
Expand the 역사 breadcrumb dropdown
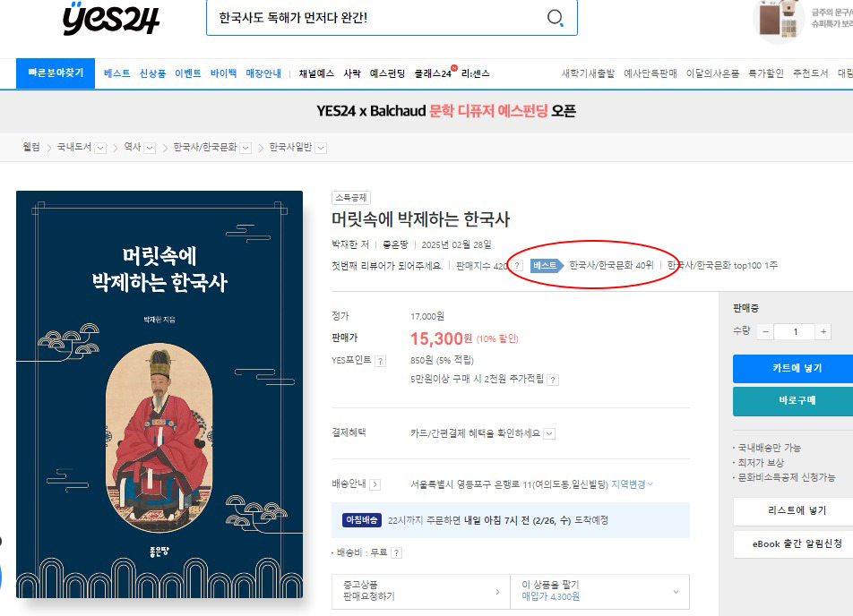151,148
